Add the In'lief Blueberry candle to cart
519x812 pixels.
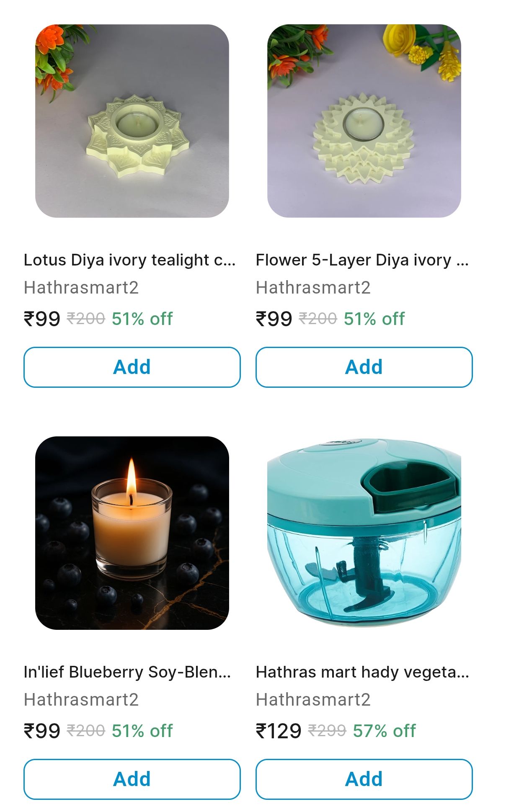(132, 779)
